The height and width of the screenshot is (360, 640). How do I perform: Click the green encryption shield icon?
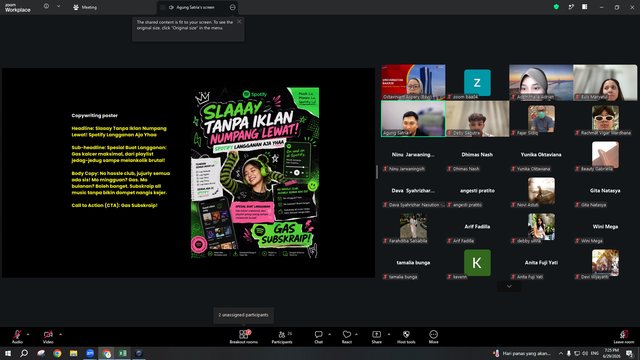[x=556, y=7]
